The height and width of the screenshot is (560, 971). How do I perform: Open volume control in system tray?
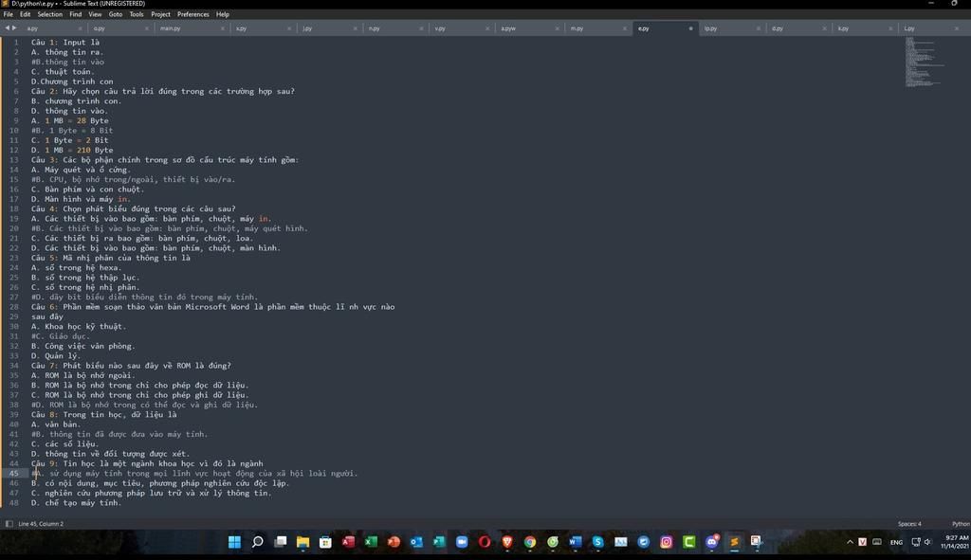[x=927, y=542]
